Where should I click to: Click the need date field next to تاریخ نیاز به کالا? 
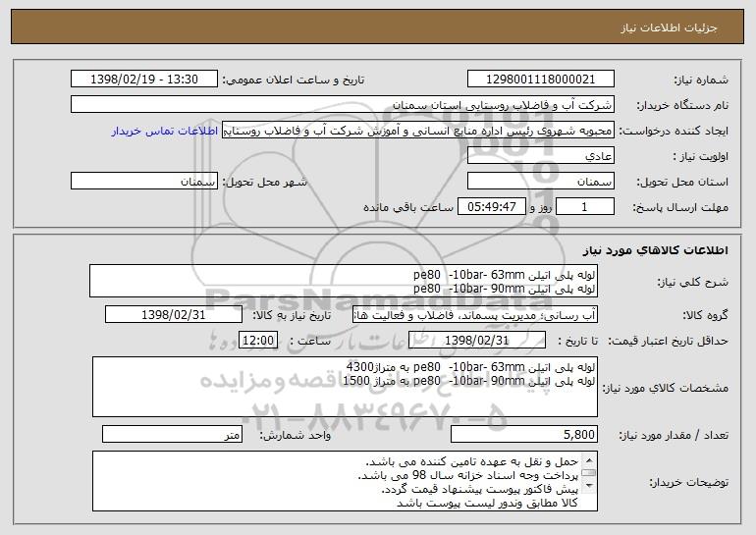click(x=174, y=315)
